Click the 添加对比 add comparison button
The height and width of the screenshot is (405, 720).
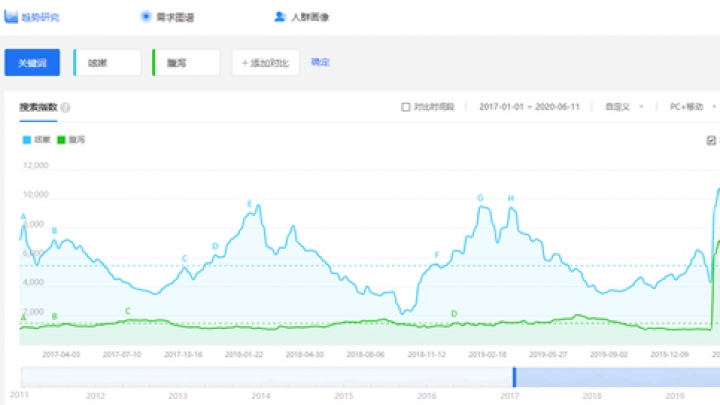tap(265, 63)
